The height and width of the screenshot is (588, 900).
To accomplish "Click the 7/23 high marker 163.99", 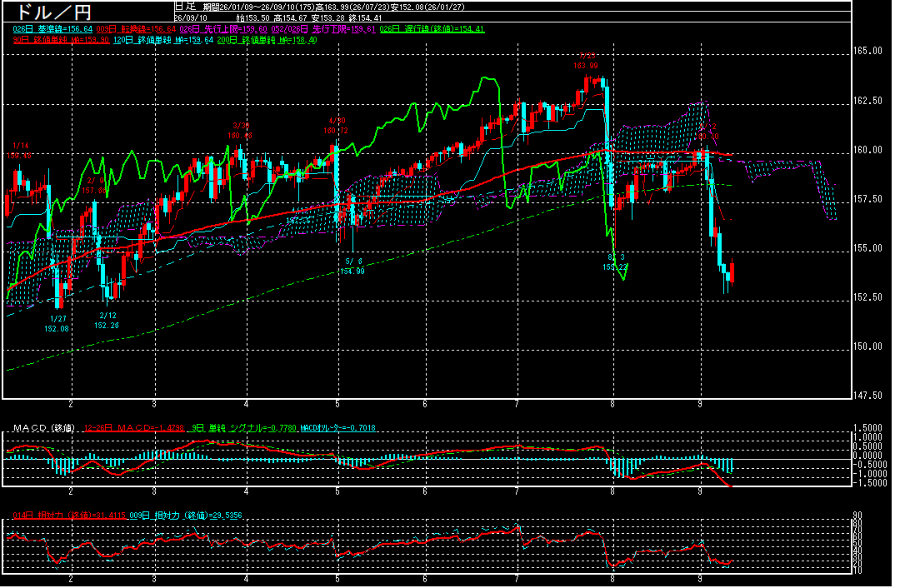I will click(586, 61).
